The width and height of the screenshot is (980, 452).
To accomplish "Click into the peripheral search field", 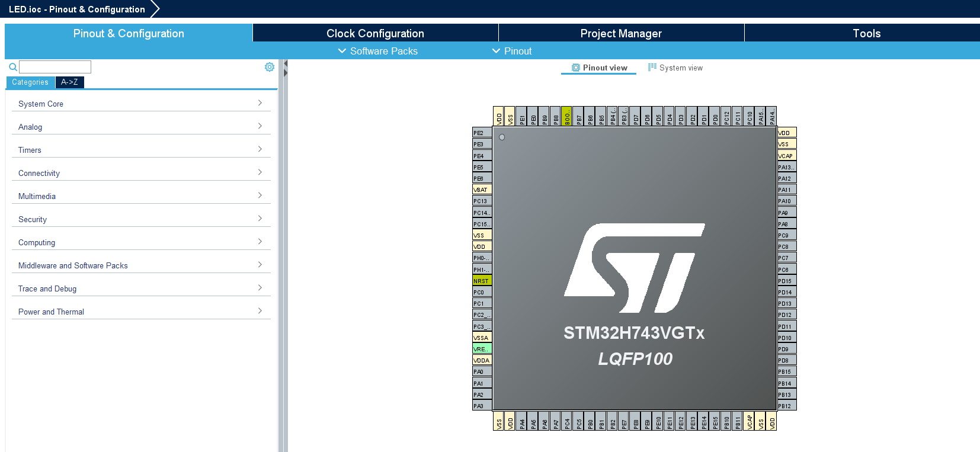I will (x=55, y=67).
